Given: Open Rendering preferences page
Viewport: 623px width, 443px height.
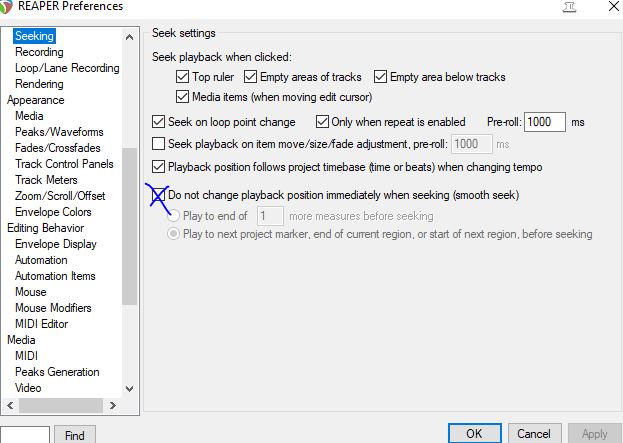Looking at the screenshot, I should (x=39, y=84).
